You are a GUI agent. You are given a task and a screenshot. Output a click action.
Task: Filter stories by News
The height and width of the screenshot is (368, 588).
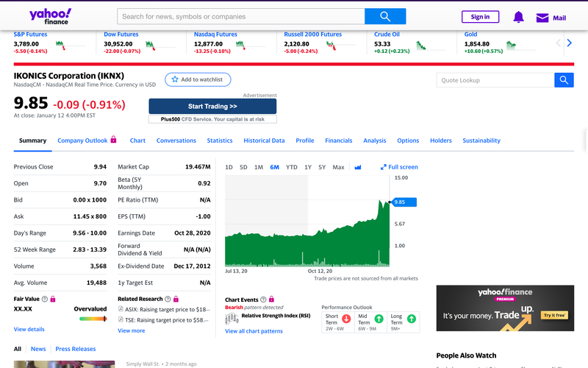click(x=38, y=349)
